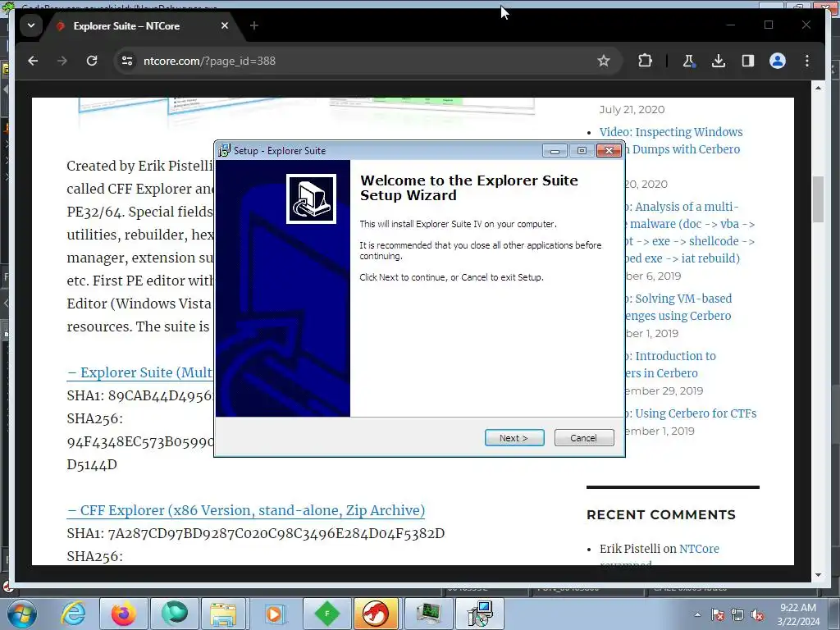Open the site information icon in the address bar
This screenshot has width=840, height=630.
[127, 61]
